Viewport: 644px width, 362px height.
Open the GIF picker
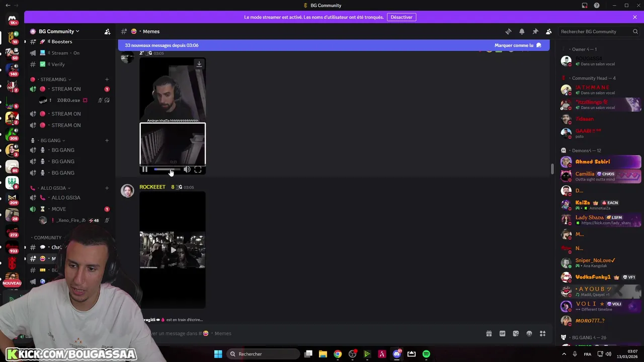click(x=502, y=333)
